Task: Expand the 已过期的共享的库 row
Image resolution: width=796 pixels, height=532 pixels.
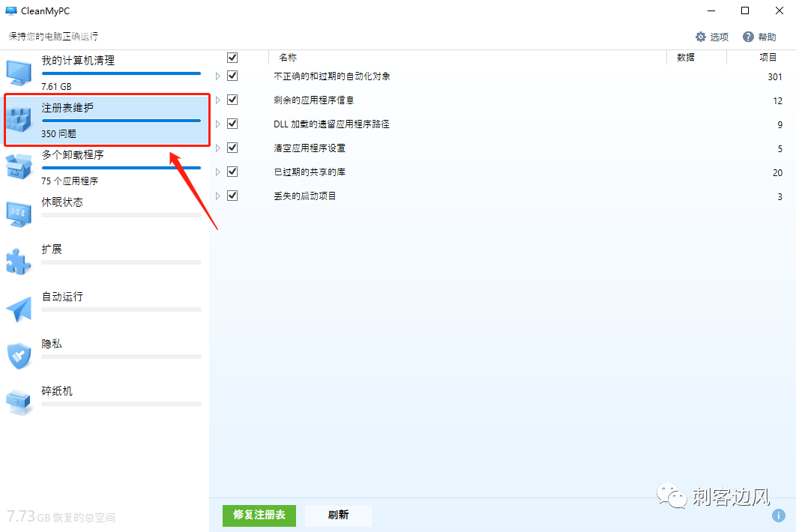Action: click(218, 172)
